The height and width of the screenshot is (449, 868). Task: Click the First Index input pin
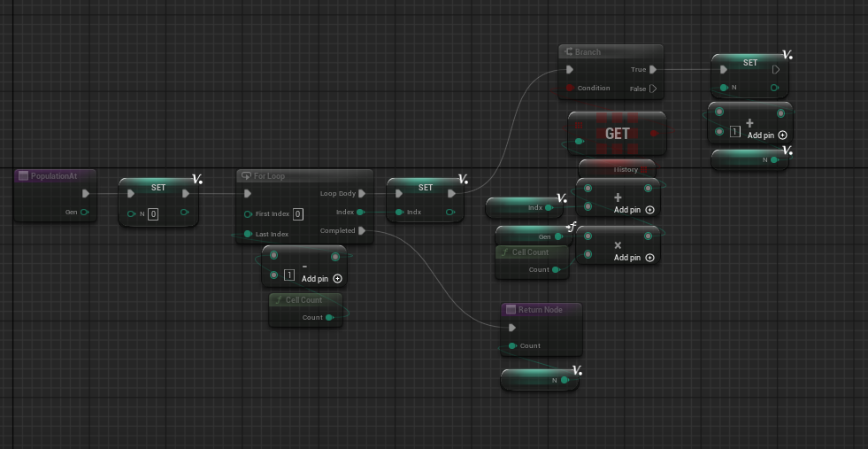(248, 214)
